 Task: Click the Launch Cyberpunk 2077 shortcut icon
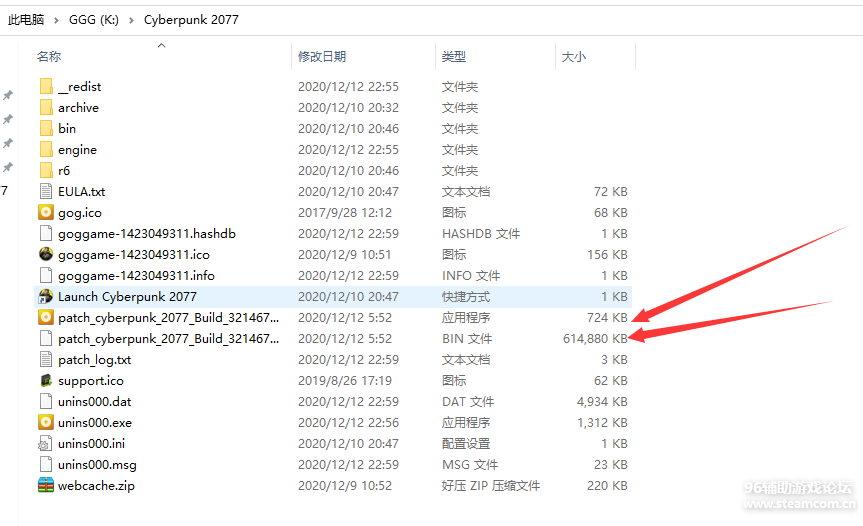pyautogui.click(x=46, y=296)
